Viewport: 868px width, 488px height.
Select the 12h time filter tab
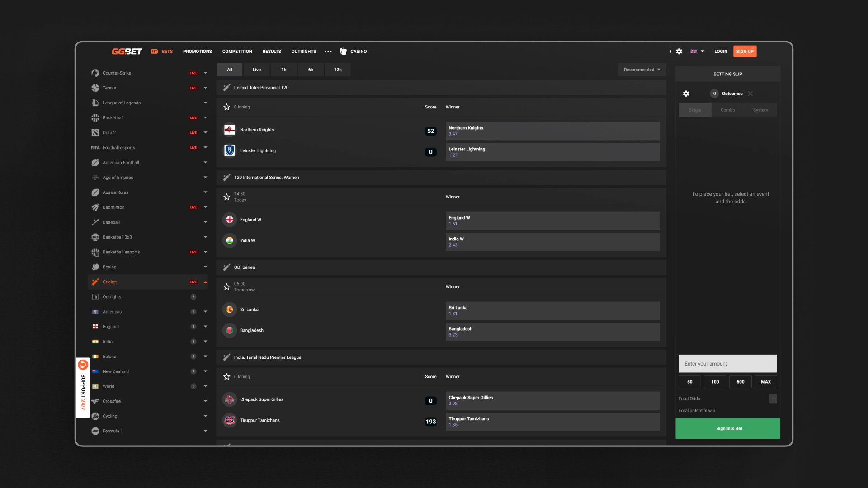(338, 70)
